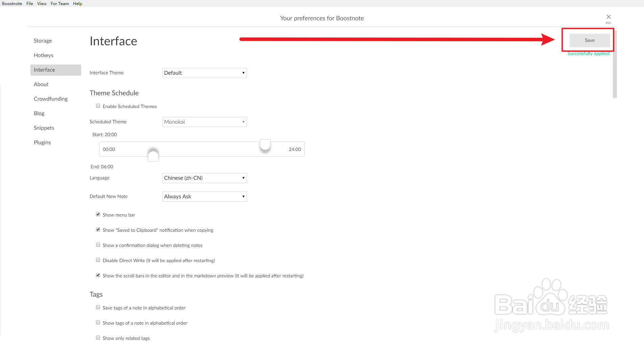Save the interface preferences
Screen dimensions: 644x347
coord(590,40)
